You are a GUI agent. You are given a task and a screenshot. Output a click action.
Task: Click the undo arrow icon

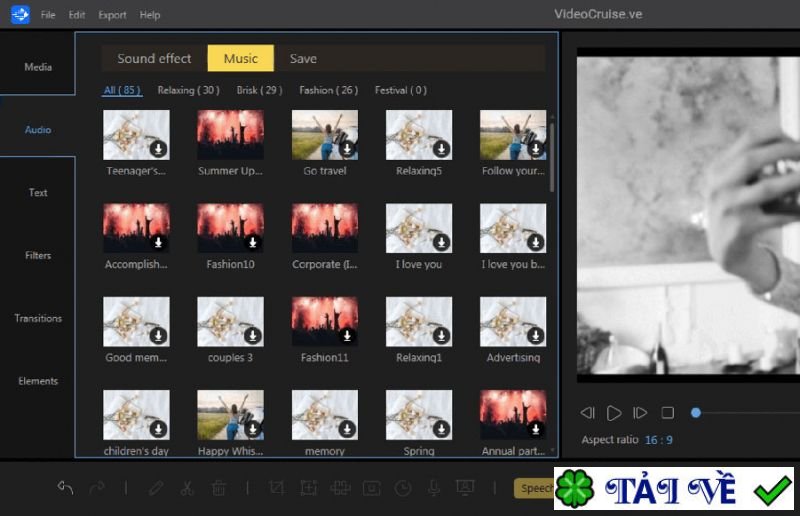(x=65, y=488)
